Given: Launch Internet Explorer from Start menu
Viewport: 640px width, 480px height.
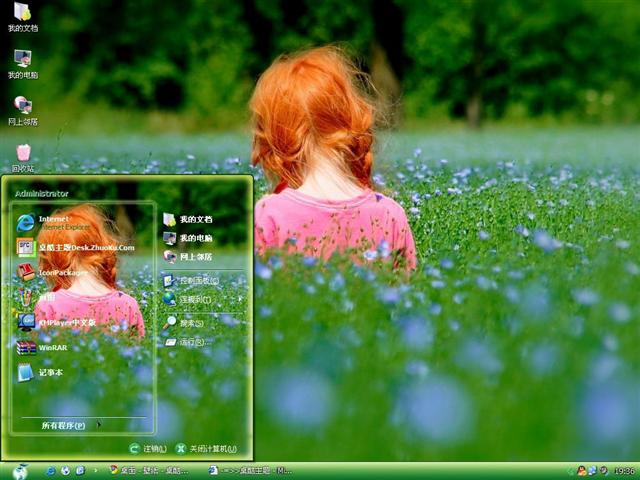Looking at the screenshot, I should coord(53,223).
